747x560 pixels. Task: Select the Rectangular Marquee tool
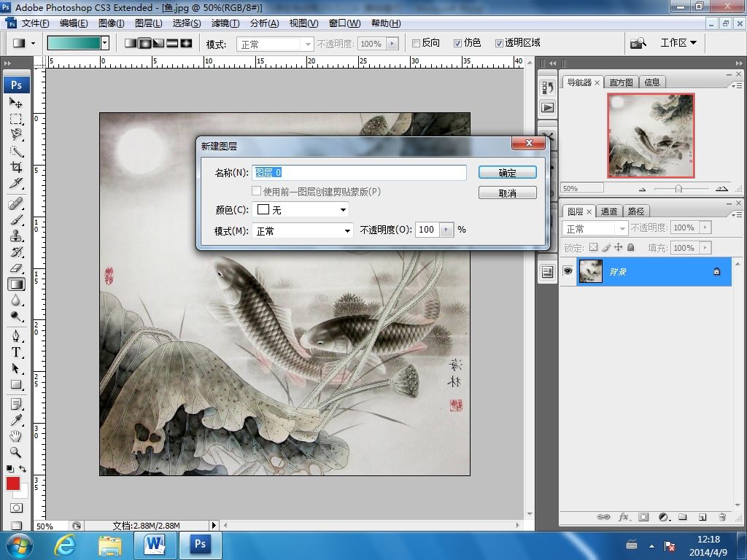16,119
